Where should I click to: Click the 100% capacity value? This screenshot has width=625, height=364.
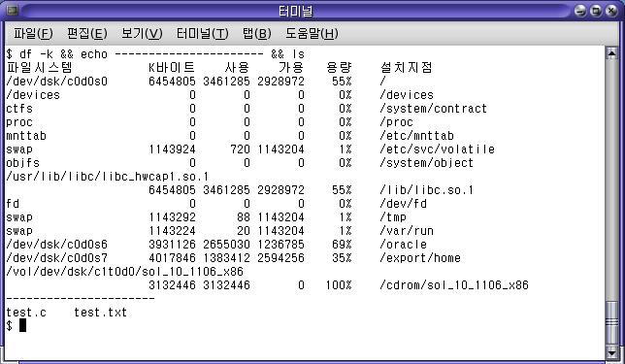pos(339,284)
